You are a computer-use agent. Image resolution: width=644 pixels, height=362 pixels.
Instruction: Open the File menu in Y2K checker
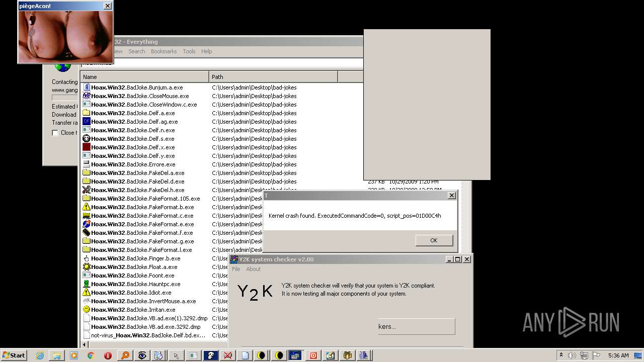pos(236,269)
